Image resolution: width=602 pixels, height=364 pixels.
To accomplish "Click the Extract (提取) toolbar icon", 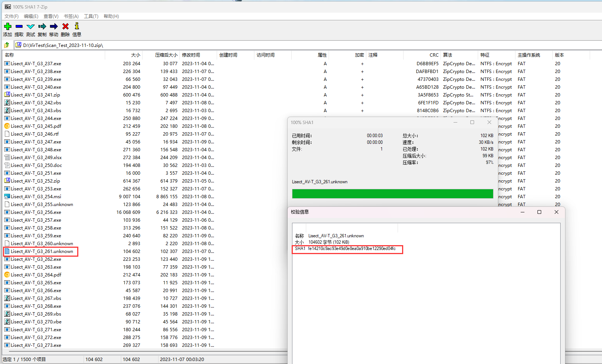I will (19, 26).
